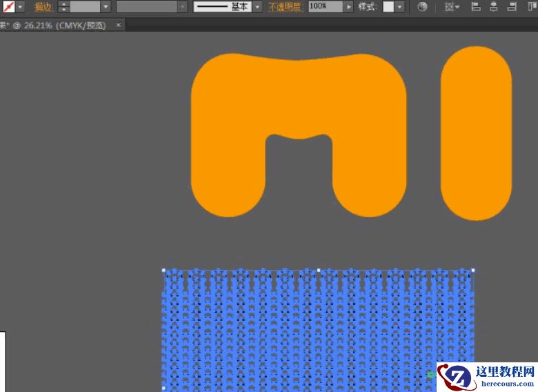This screenshot has height=392, width=538.
Task: Click the blue selected pattern artwork
Action: [318, 329]
